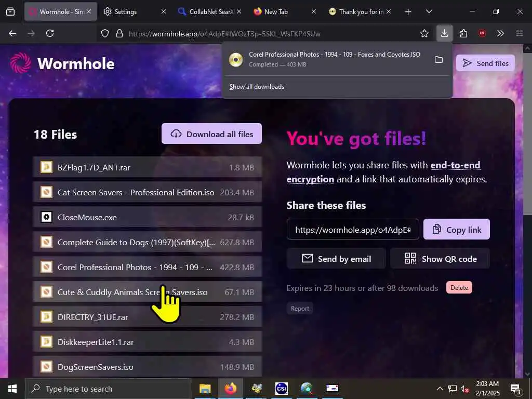Click the pink Delete button

459,287
